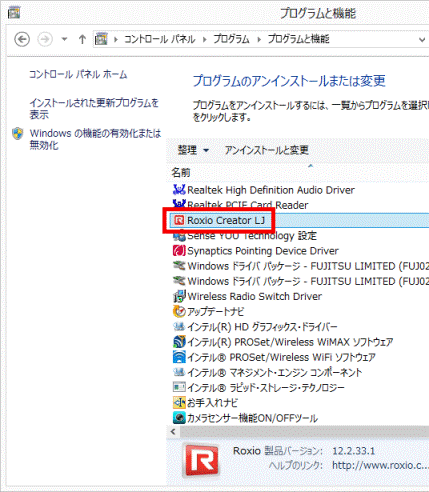Click shield icon beside Windows の機能 link
Image resolution: width=429 pixels, height=492 pixels.
pos(18,134)
